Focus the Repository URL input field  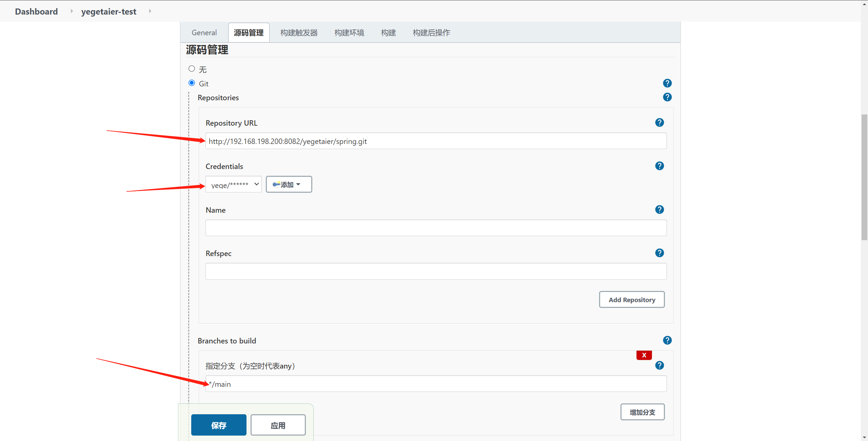pyautogui.click(x=436, y=141)
